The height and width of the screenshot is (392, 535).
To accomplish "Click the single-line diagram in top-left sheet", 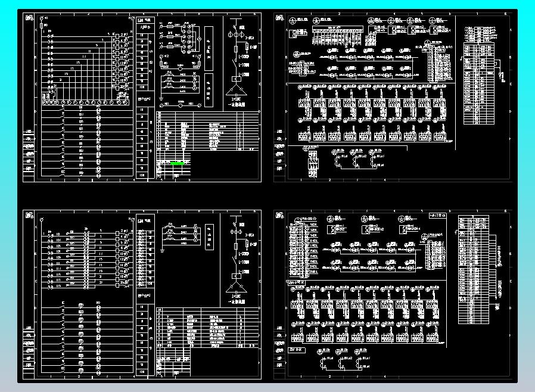I will 238,60.
